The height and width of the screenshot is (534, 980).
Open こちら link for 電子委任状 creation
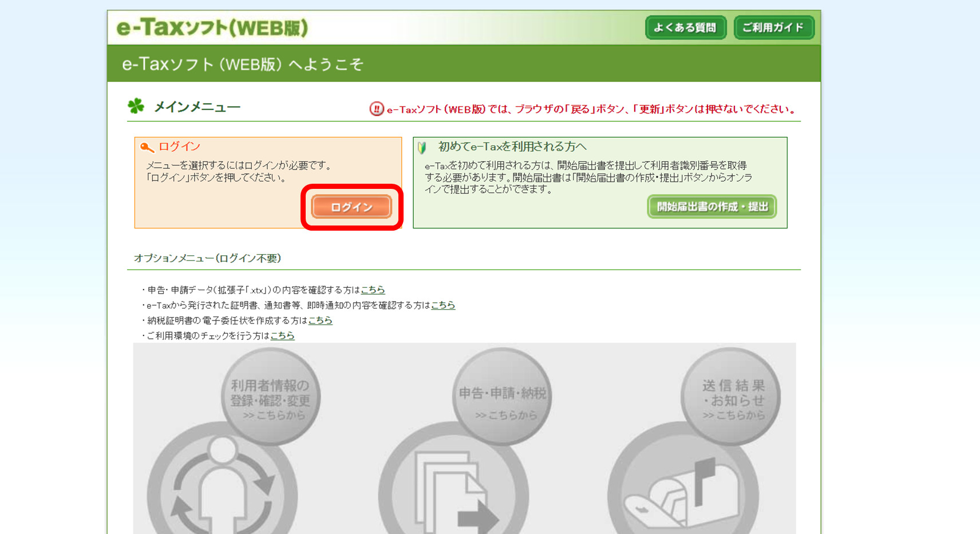(x=320, y=321)
